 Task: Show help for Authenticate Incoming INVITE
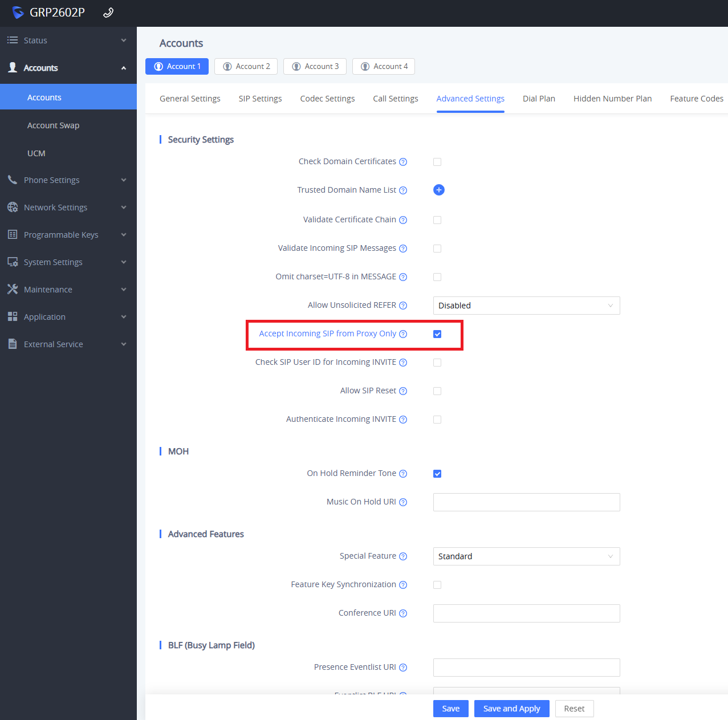403,420
